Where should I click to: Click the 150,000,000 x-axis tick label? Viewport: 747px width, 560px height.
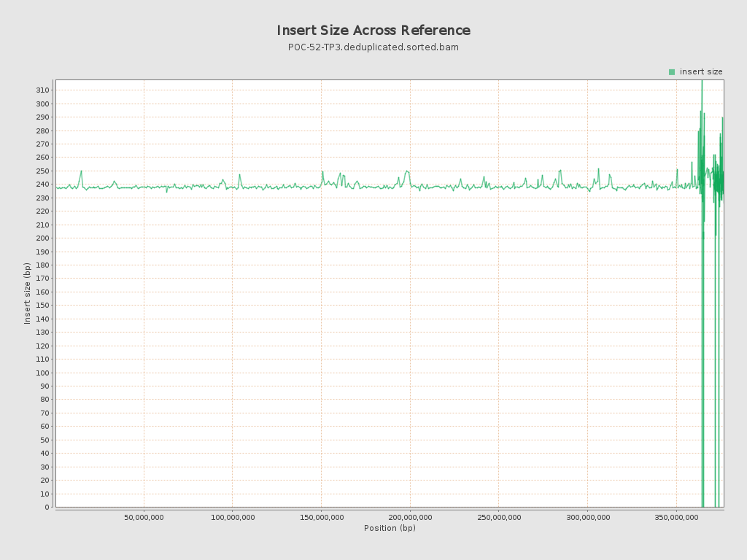(322, 518)
